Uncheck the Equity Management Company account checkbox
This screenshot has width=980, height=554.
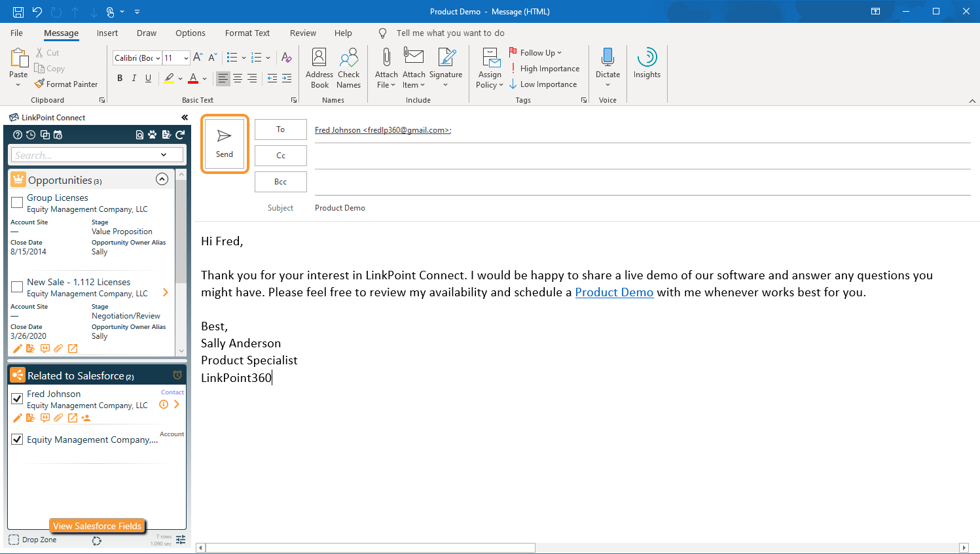18,440
